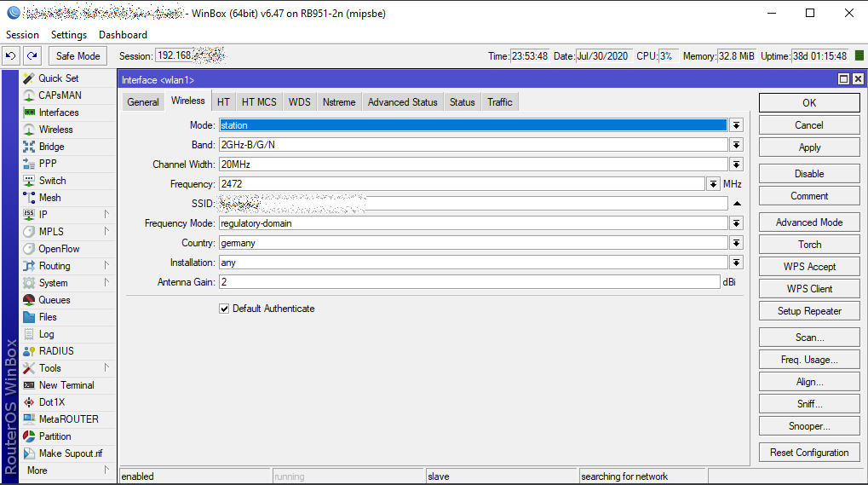Toggle Safe Mode button
Screen dimensions: 868x485
(x=78, y=56)
